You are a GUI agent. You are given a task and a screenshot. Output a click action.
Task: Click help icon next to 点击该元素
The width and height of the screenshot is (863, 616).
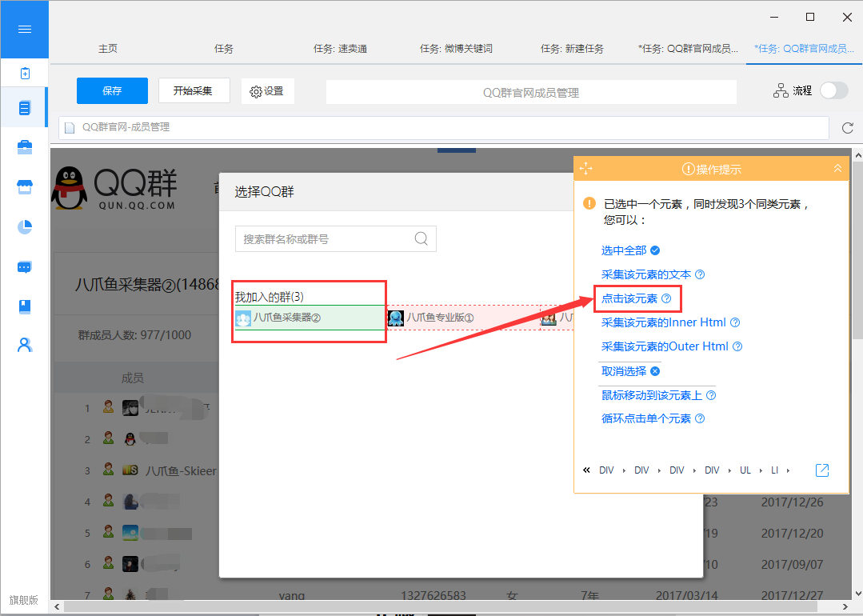(666, 298)
